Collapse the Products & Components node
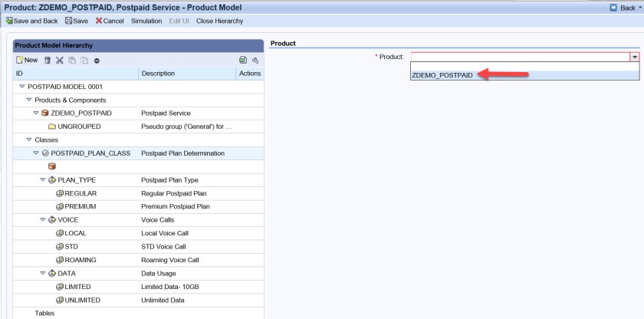644x319 pixels. pyautogui.click(x=29, y=100)
